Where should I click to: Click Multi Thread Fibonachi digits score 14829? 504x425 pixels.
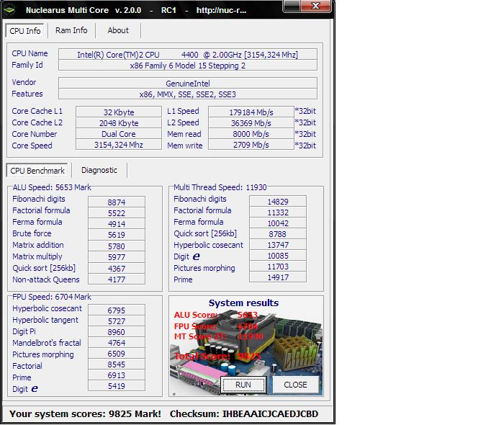coord(278,201)
